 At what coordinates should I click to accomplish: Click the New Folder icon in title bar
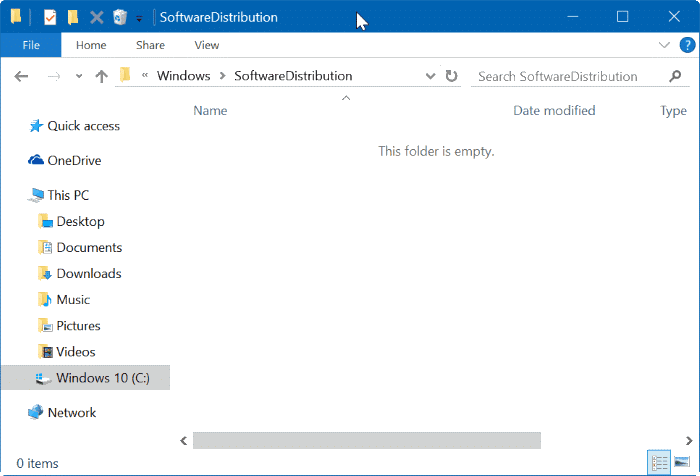(x=73, y=17)
